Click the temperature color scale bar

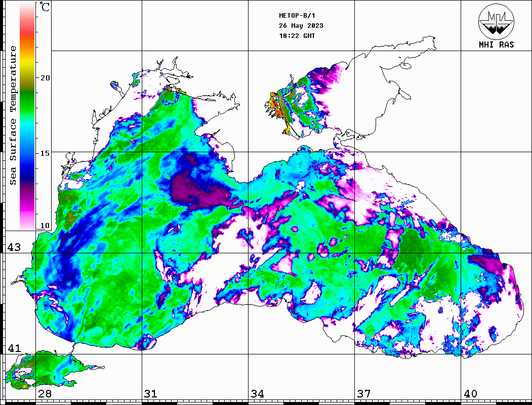tap(27, 116)
